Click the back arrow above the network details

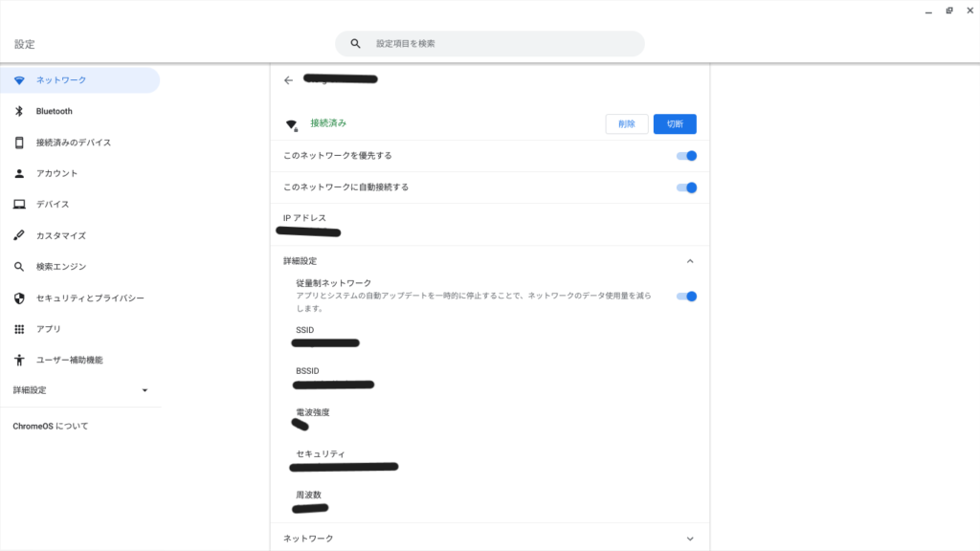pos(288,80)
